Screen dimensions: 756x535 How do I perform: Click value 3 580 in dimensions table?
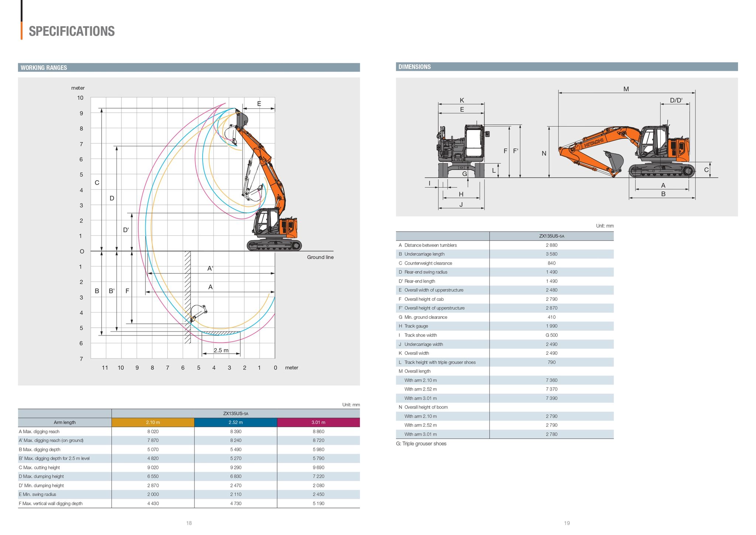pyautogui.click(x=551, y=254)
